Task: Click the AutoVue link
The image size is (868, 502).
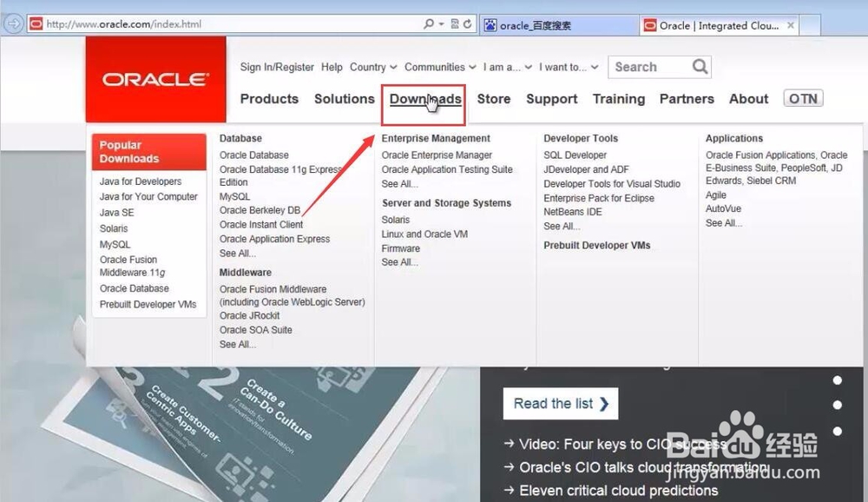Action: [723, 209]
